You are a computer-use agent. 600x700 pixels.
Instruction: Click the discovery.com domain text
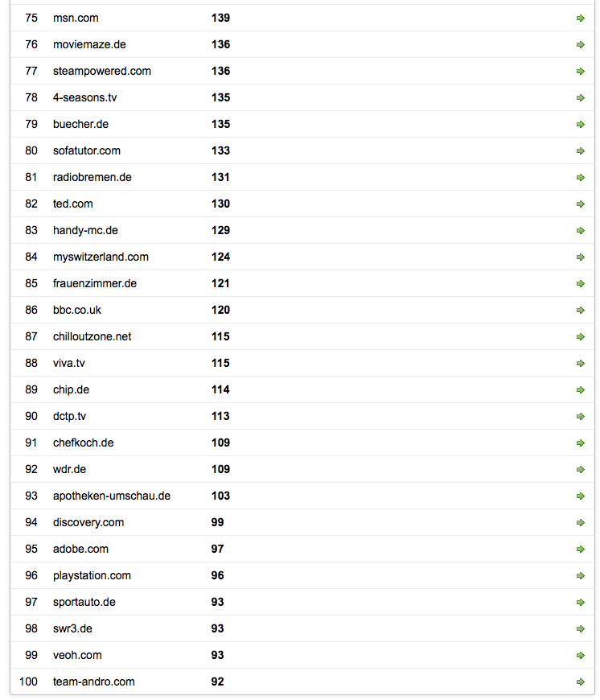point(88,522)
